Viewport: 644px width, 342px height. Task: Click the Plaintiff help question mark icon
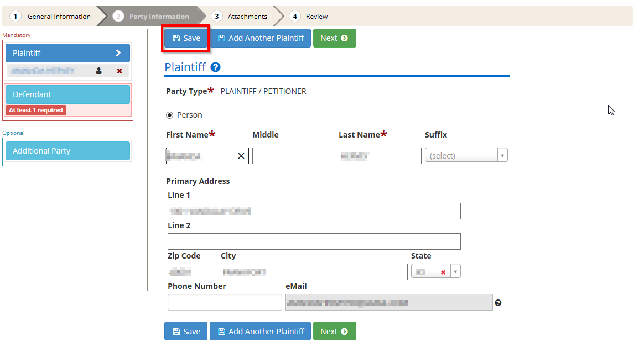click(216, 67)
